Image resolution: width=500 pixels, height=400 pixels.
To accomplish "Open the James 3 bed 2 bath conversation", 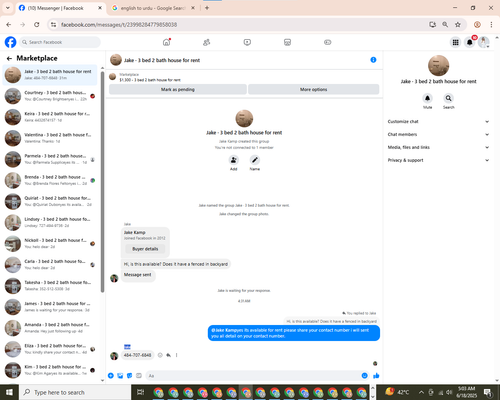I will pos(50,307).
